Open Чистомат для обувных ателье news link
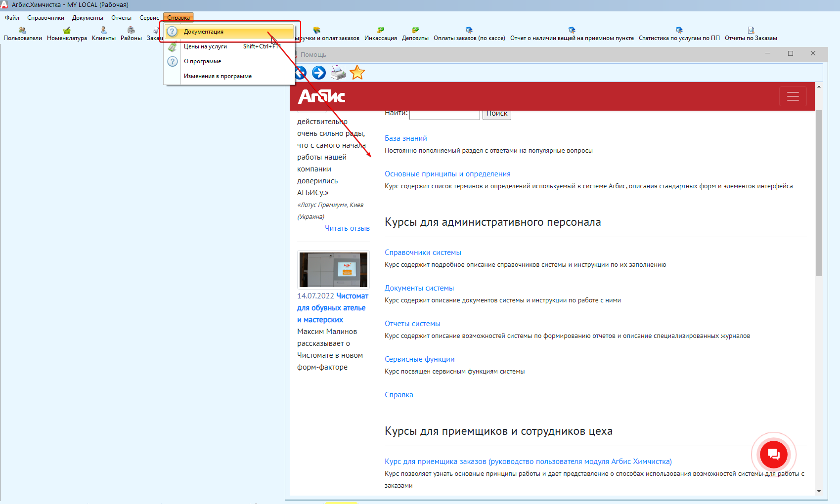This screenshot has width=840, height=504. pyautogui.click(x=333, y=308)
